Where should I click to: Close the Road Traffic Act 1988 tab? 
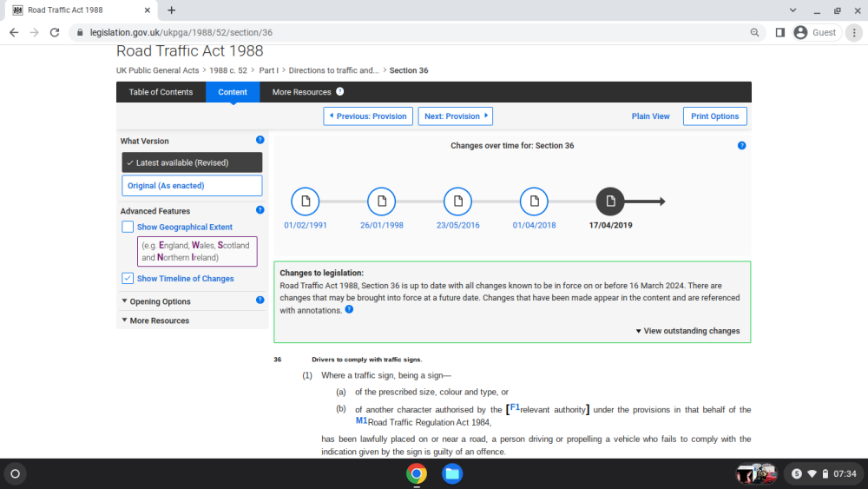click(148, 10)
